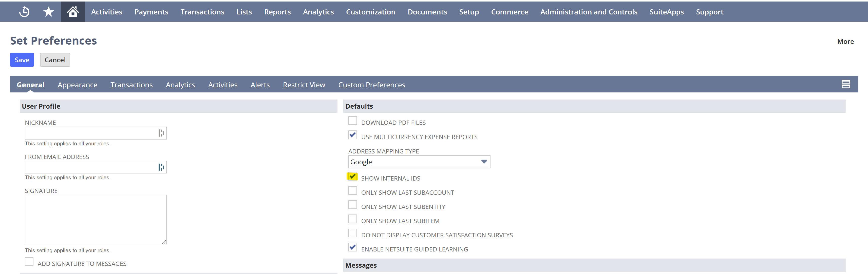Open the Address Mapping Type dropdown

(x=419, y=162)
